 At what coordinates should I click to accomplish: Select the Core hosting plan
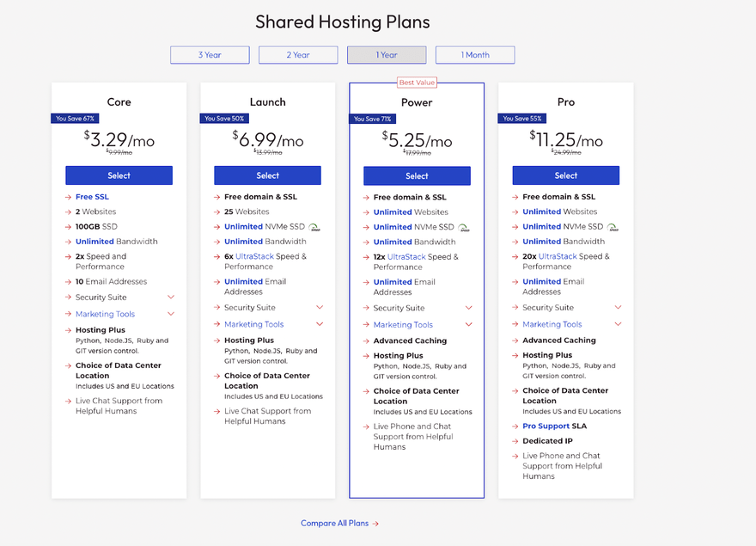coord(119,175)
